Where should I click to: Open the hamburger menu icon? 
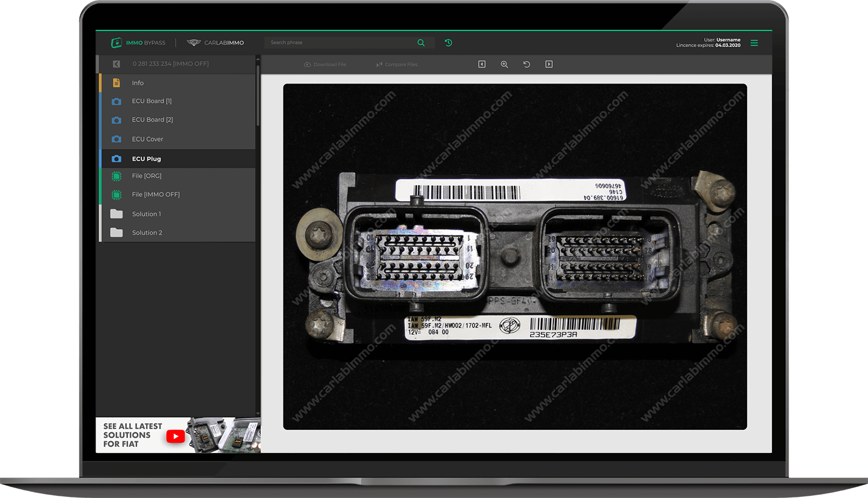[754, 43]
